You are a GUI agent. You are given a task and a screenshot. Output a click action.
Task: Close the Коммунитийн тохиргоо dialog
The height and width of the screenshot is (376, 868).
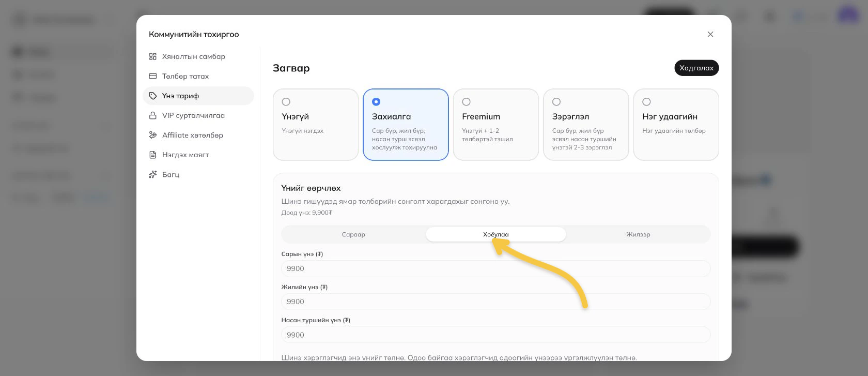[710, 34]
